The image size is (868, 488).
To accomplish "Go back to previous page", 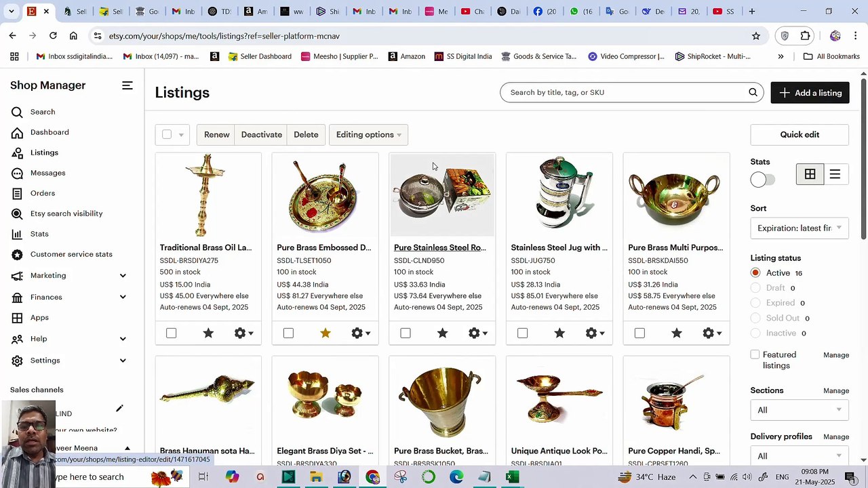I will click(x=13, y=36).
